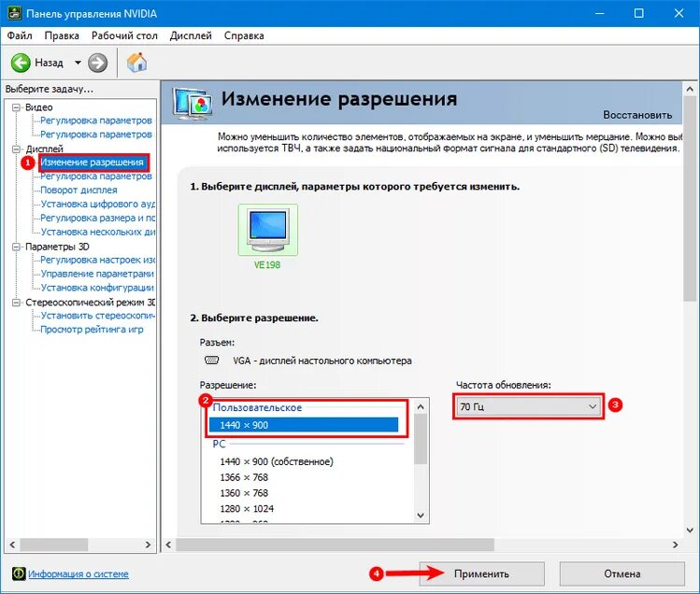Open the Правка menu
Viewport: 700px width, 594px height.
click(x=62, y=35)
